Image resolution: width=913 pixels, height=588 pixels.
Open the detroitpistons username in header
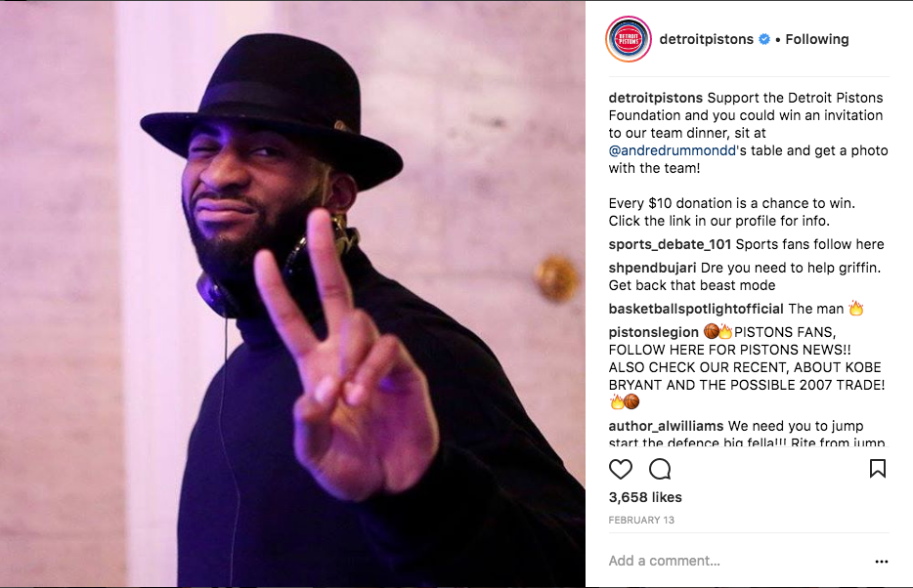(707, 39)
